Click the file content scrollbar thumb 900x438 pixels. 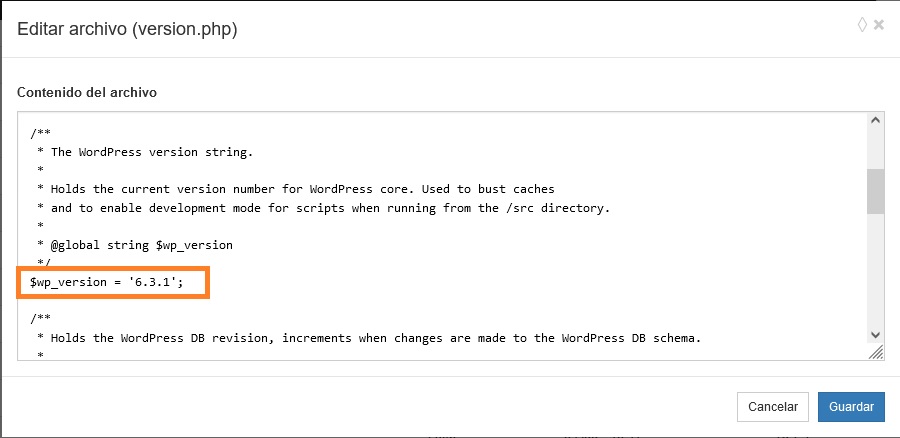pos(876,190)
